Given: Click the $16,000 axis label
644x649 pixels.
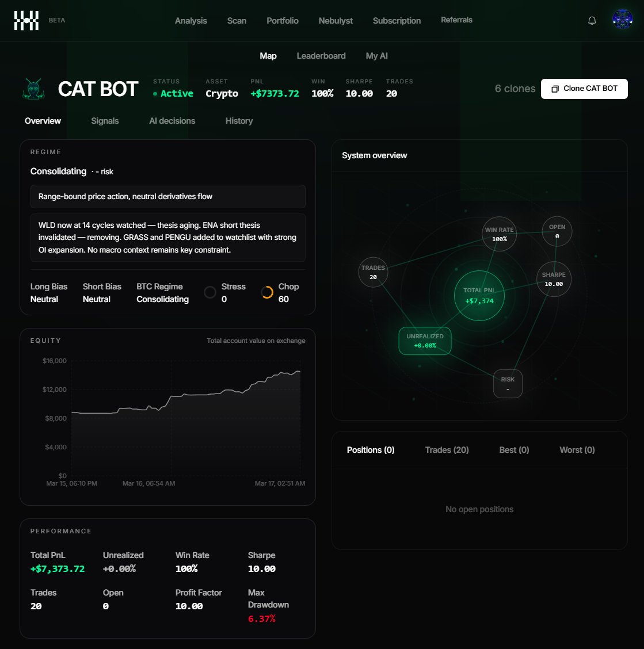Looking at the screenshot, I should tap(54, 361).
